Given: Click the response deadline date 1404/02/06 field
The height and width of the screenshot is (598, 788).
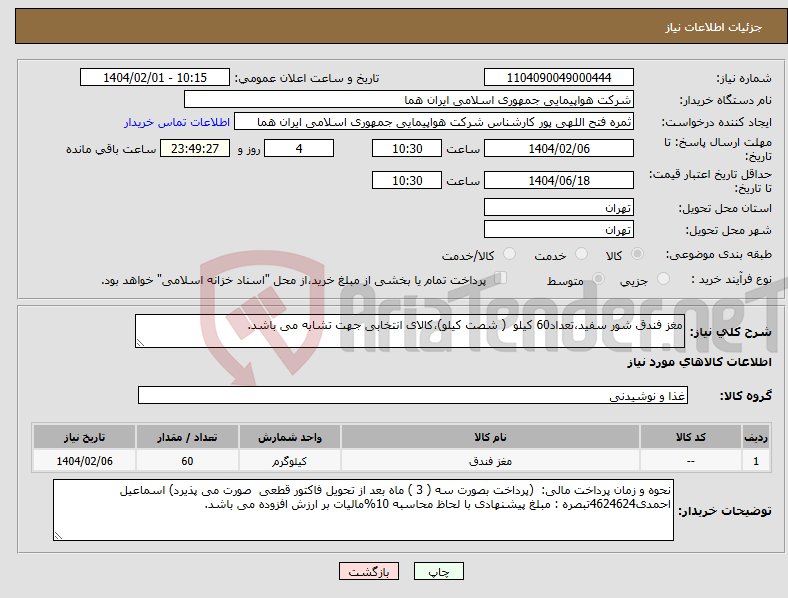Looking at the screenshot, I should tap(559, 149).
